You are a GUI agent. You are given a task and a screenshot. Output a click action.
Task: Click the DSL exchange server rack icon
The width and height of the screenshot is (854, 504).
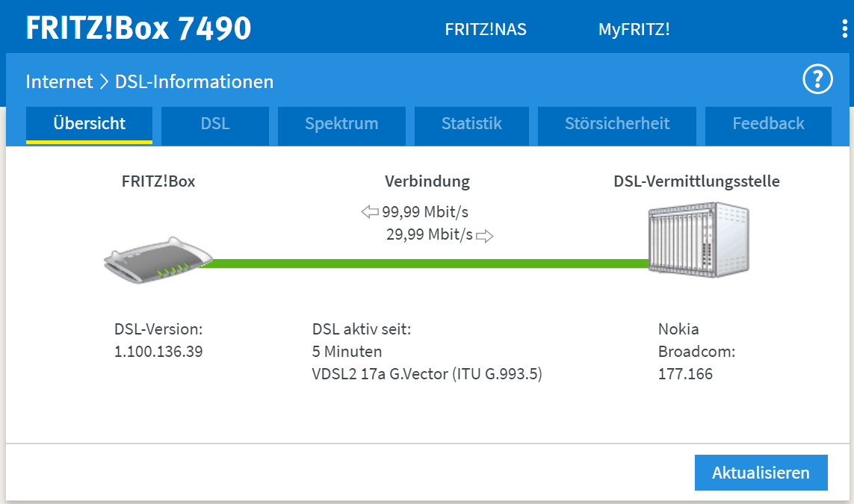tap(699, 242)
